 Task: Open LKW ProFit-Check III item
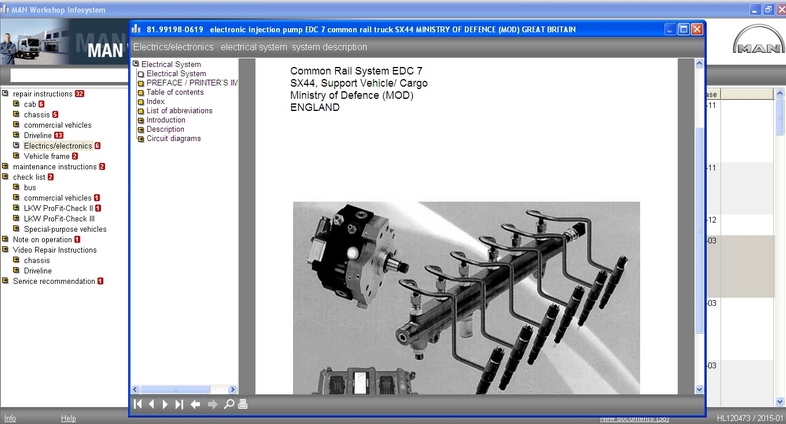point(59,219)
